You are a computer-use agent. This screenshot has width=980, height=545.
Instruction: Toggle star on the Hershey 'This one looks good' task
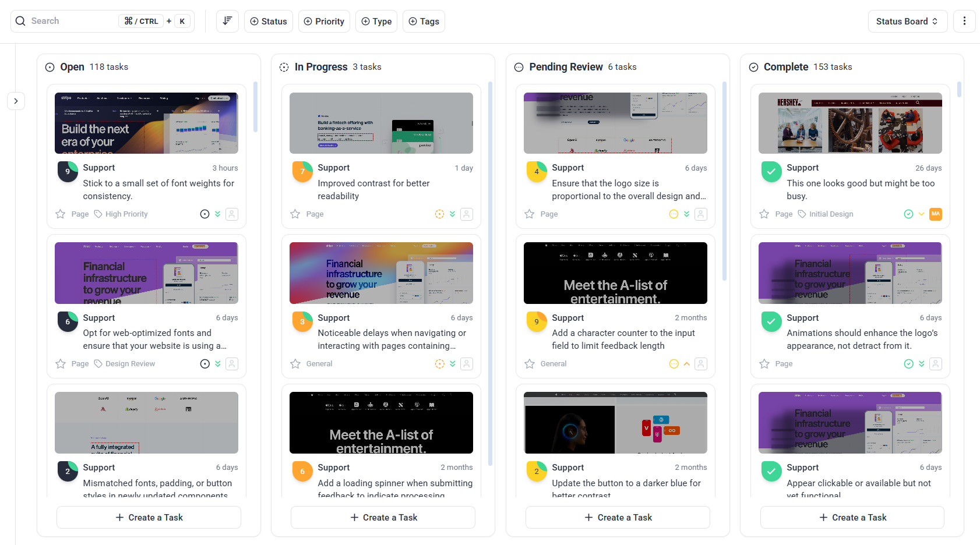(764, 214)
